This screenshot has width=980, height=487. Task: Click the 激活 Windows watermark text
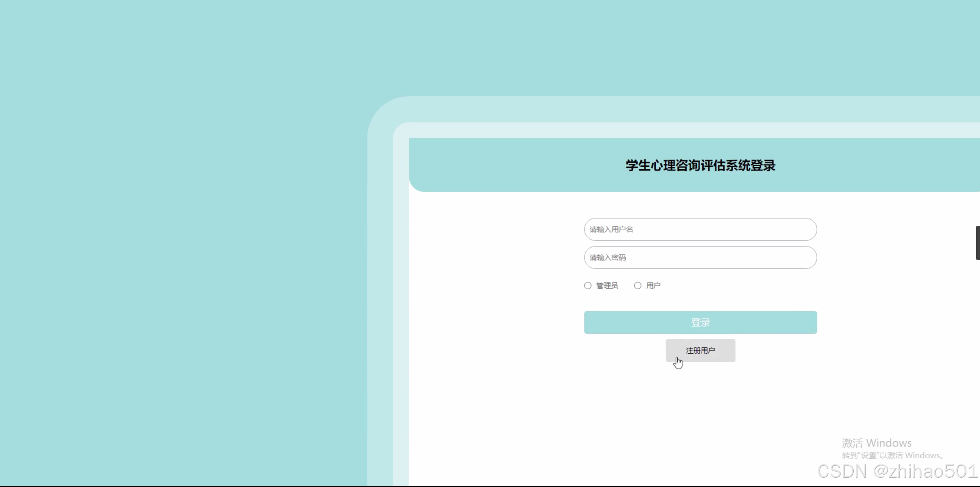click(876, 443)
